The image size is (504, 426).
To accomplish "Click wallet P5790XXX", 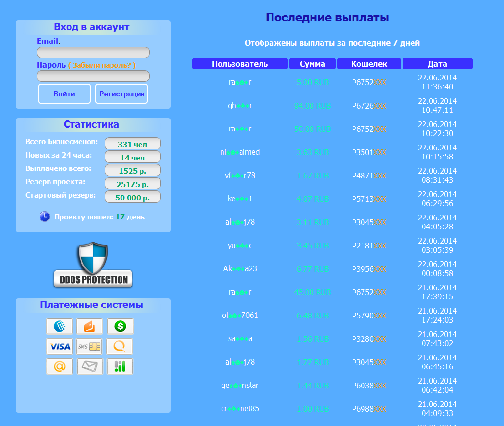I will click(369, 316).
